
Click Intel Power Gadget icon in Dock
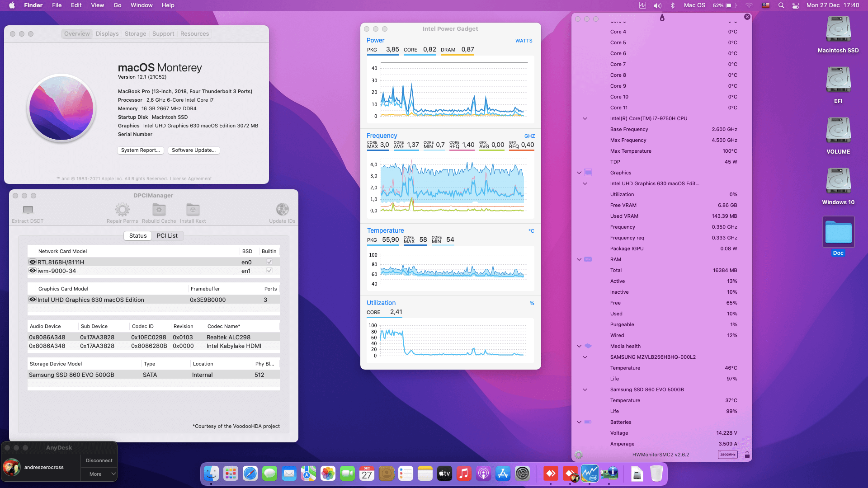pos(590,474)
